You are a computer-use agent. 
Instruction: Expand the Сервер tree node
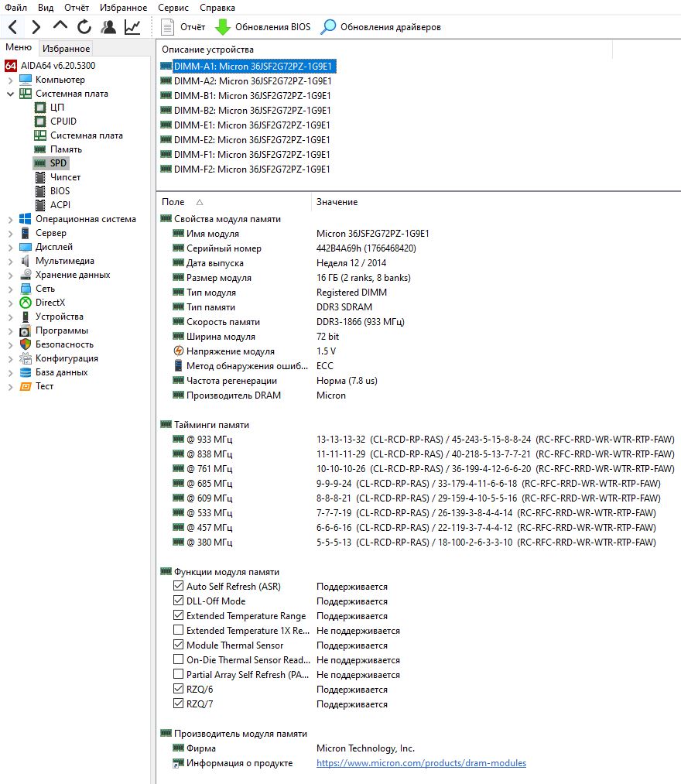(x=10, y=234)
